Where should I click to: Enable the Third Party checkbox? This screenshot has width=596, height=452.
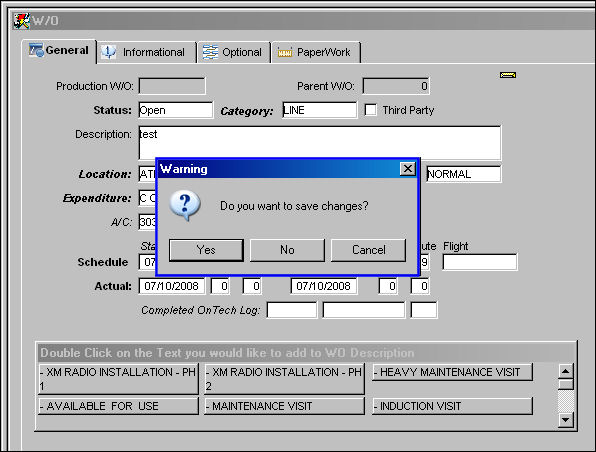pos(371,110)
